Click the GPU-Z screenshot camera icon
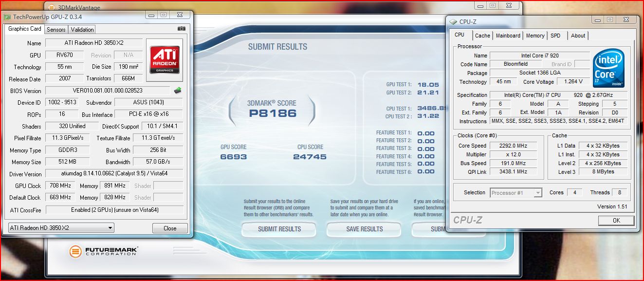The width and height of the screenshot is (644, 281). coord(182,29)
